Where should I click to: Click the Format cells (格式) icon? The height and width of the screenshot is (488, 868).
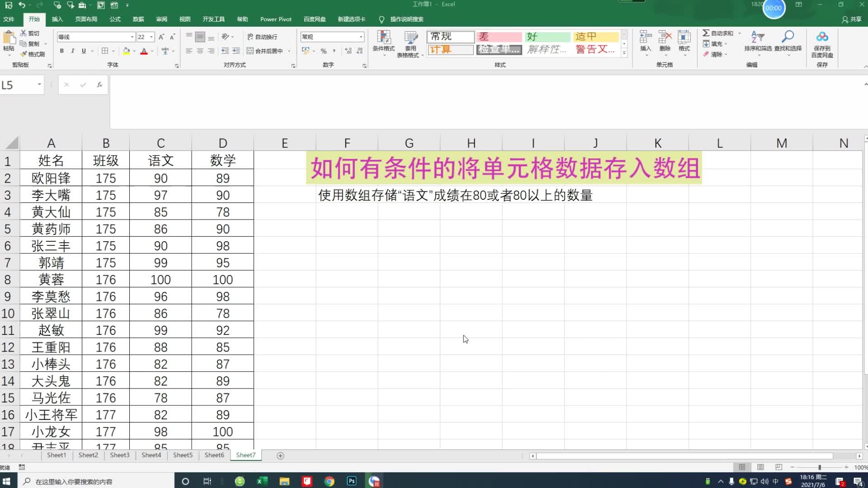coord(684,37)
